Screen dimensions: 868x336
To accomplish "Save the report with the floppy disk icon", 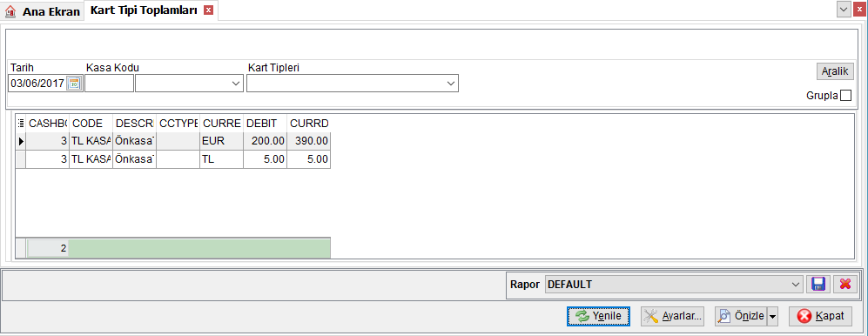I will pos(818,284).
